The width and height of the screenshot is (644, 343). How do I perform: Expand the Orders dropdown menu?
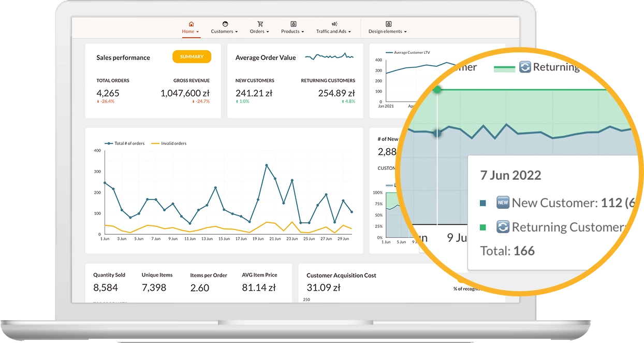point(260,32)
